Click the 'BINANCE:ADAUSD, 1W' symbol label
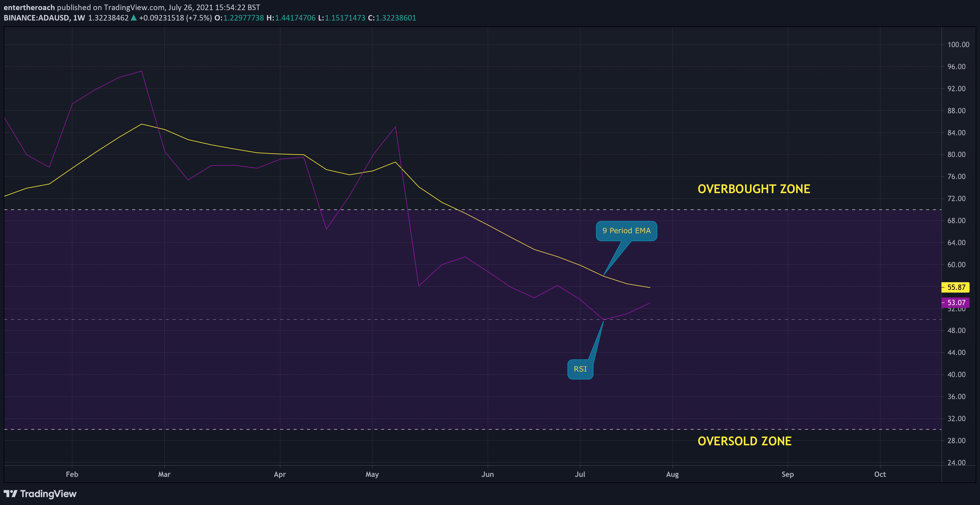980x505 pixels. coord(44,18)
